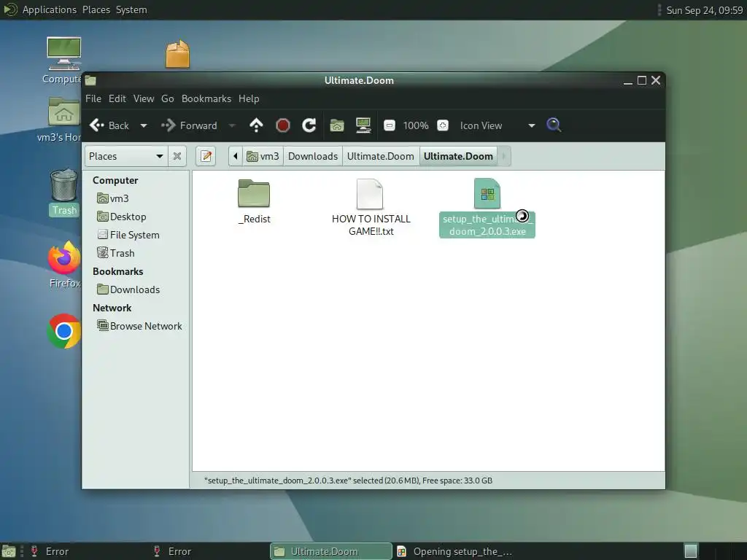Open the Go menu
This screenshot has width=747, height=560.
tap(167, 98)
